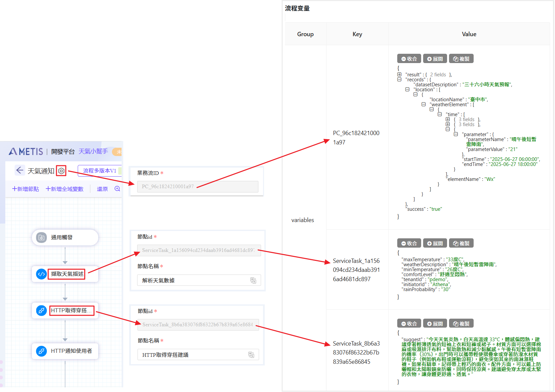
Task: Click 節點id field showing ServiceTask_8b6a383076
Action: [198, 325]
